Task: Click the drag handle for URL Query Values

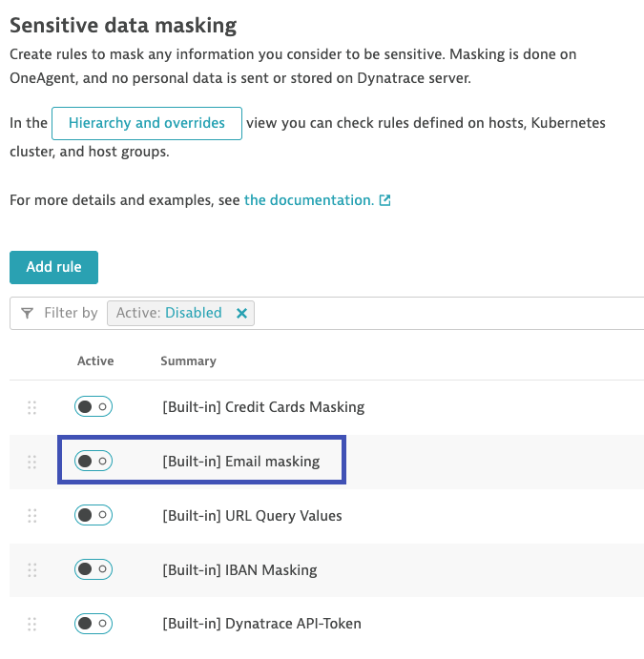Action: click(x=31, y=516)
